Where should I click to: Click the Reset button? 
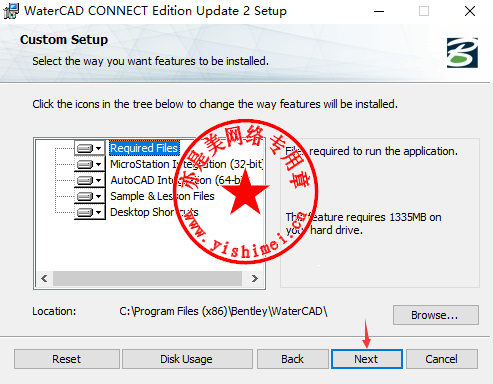(67, 359)
